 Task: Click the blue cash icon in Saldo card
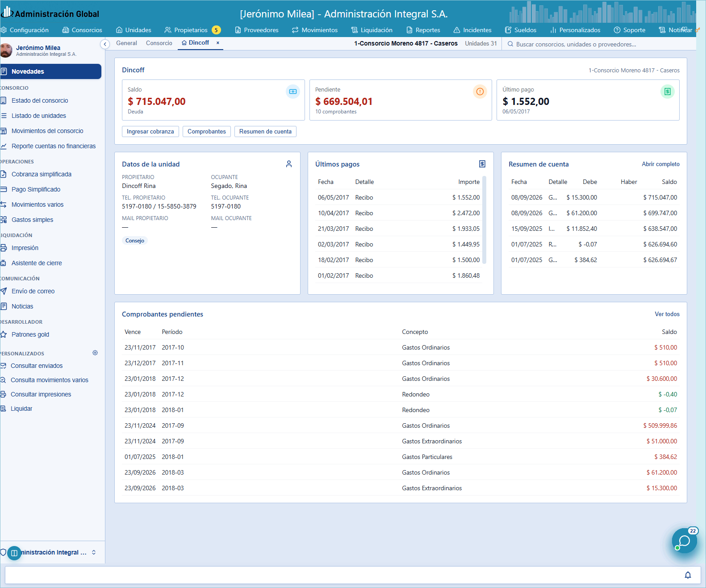coord(293,92)
